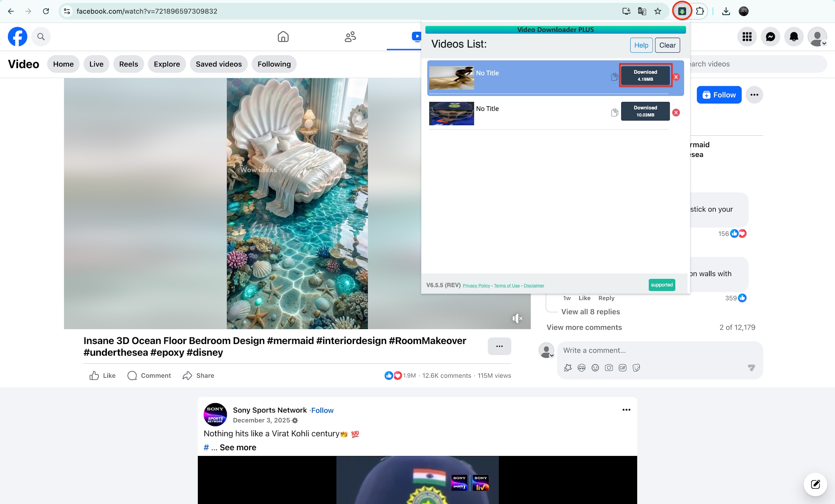
Task: Clear the extension videos list
Action: (x=667, y=45)
